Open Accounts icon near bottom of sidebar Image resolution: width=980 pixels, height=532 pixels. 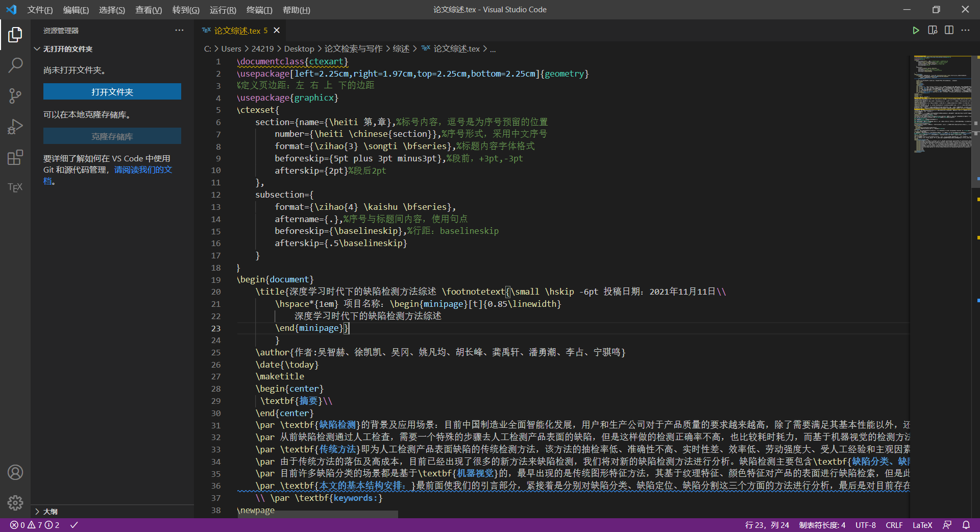[x=15, y=472]
